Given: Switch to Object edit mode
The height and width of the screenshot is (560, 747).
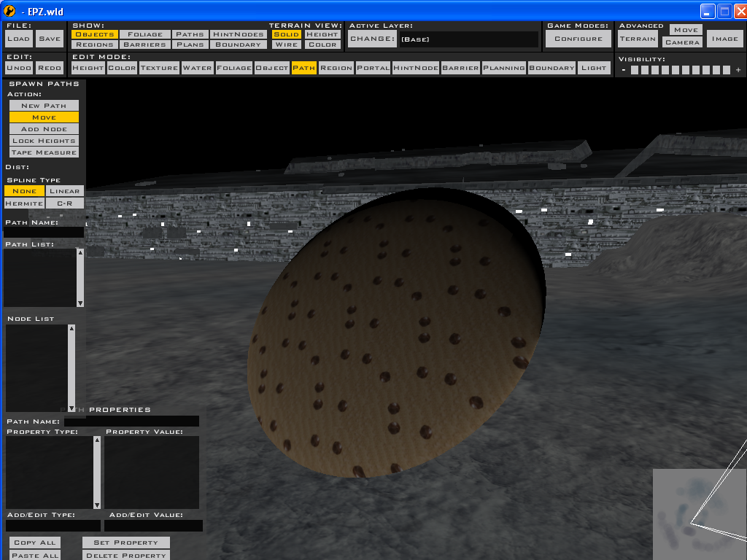Looking at the screenshot, I should pos(272,68).
